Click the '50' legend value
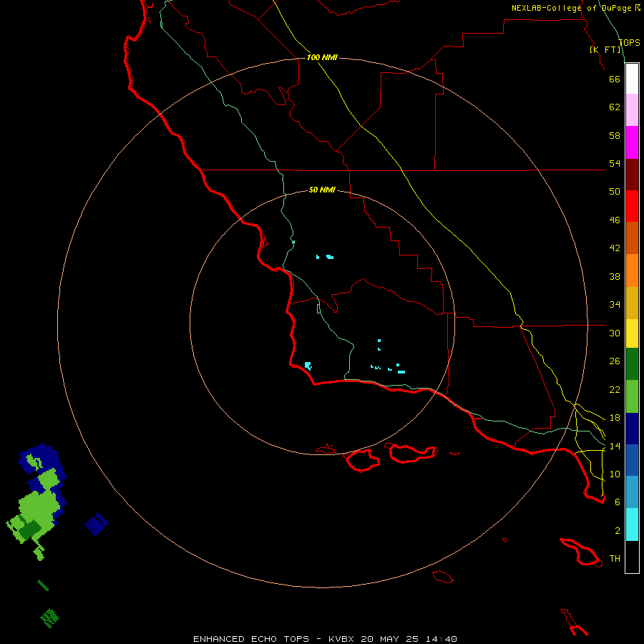 click(x=615, y=192)
